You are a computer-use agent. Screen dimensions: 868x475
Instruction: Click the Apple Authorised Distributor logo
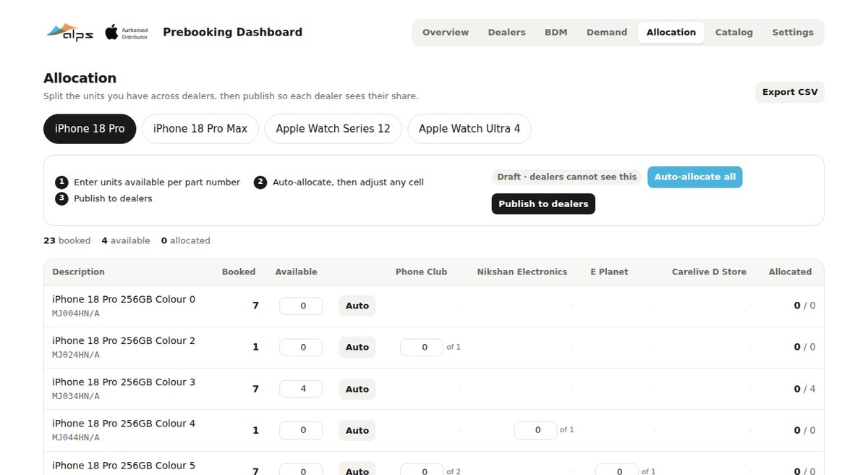coord(127,32)
